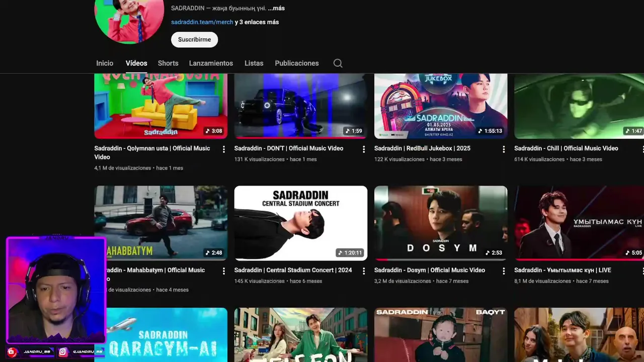The height and width of the screenshot is (362, 644).
Task: Open title 'Sadraddin | Central Stadium Concert | 2024'
Action: (x=293, y=270)
